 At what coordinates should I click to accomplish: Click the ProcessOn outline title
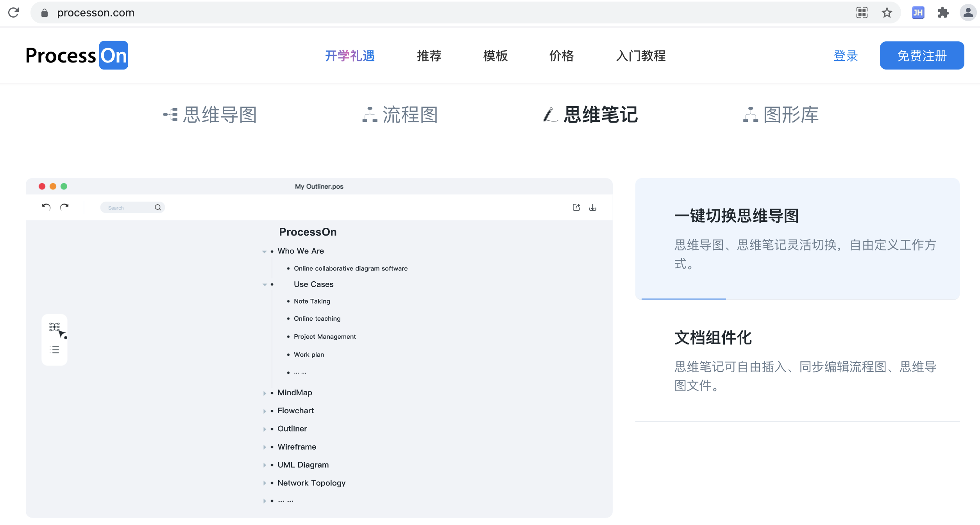coord(308,232)
